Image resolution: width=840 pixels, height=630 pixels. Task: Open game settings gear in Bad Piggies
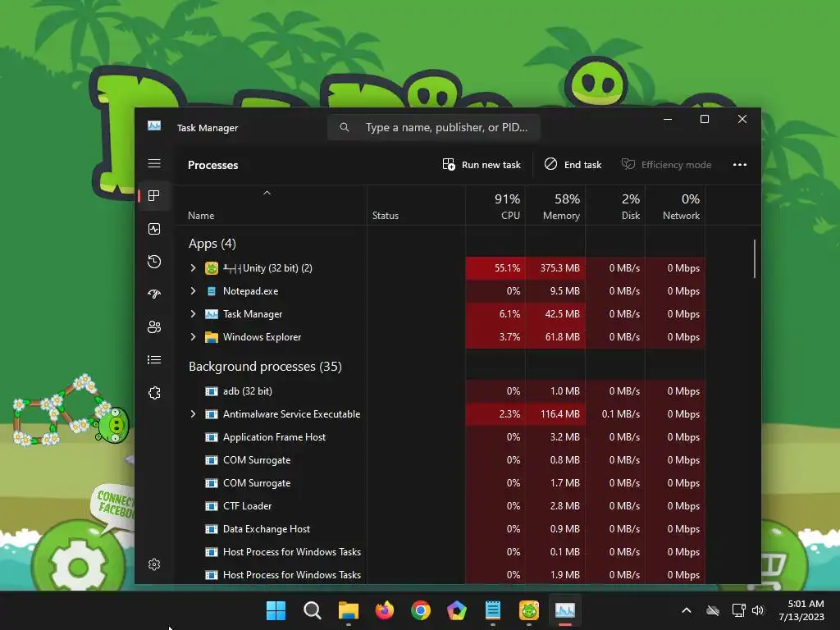(78, 565)
